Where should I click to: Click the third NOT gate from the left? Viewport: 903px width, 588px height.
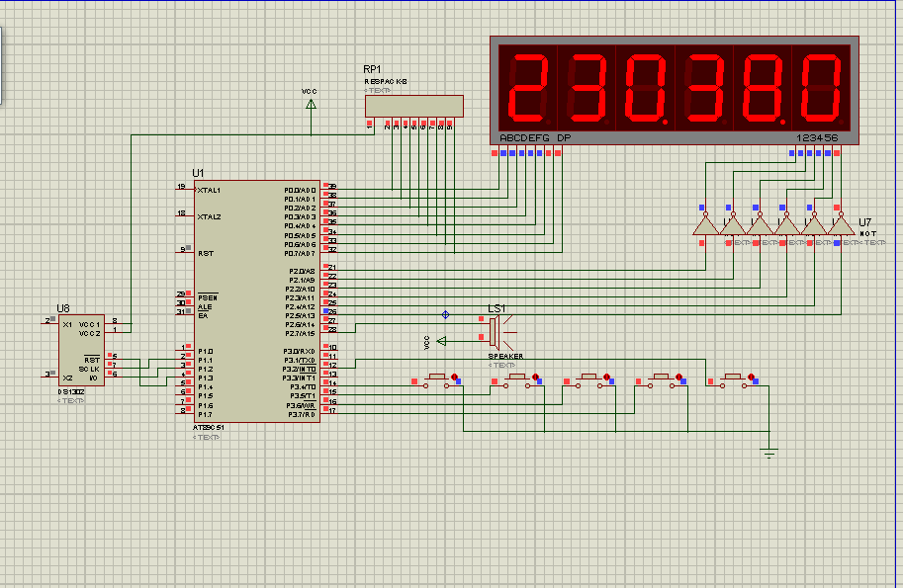(x=761, y=225)
